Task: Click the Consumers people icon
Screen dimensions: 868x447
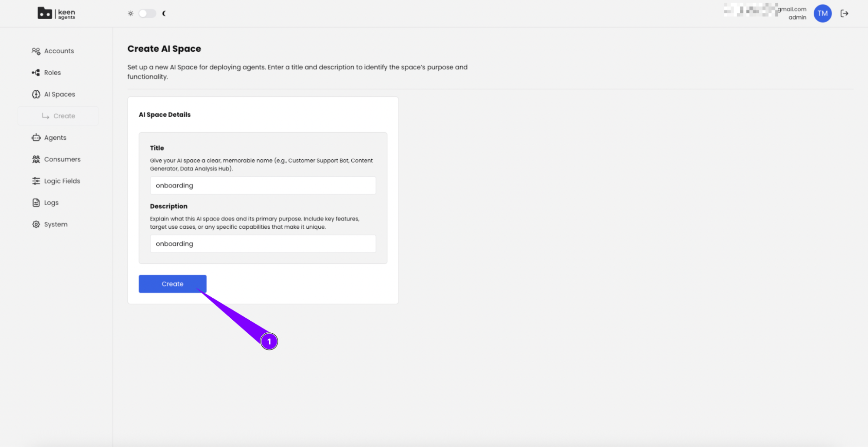Action: click(36, 159)
